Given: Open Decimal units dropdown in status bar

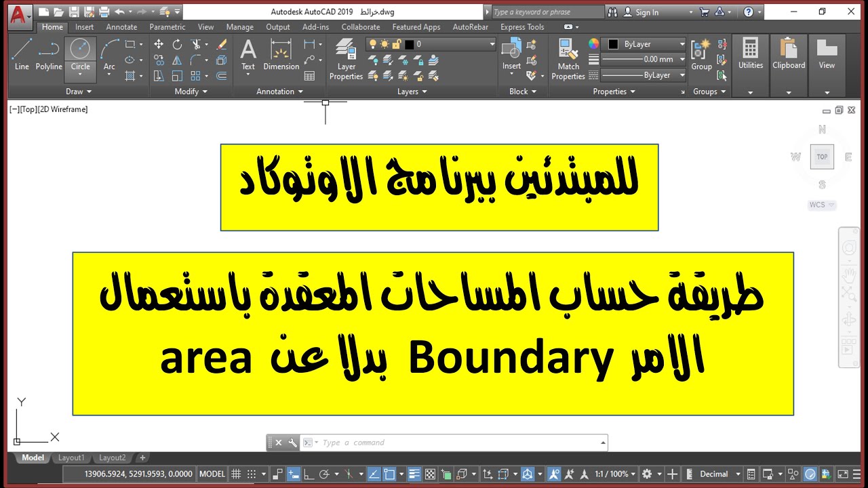Looking at the screenshot, I should [718, 474].
